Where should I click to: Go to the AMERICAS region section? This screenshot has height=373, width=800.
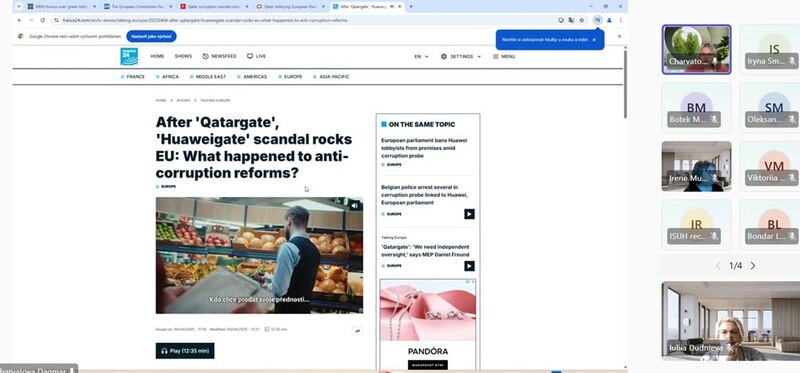tap(252, 77)
